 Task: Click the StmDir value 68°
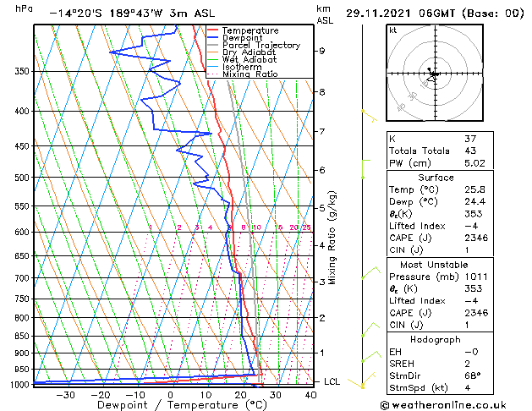tap(472, 375)
